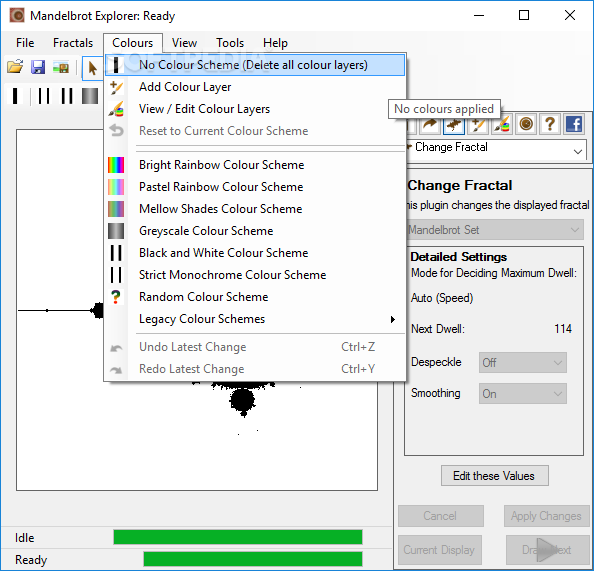Click the add colour layer brush-plus icon in side toolbar
The width and height of the screenshot is (594, 571).
tap(478, 124)
